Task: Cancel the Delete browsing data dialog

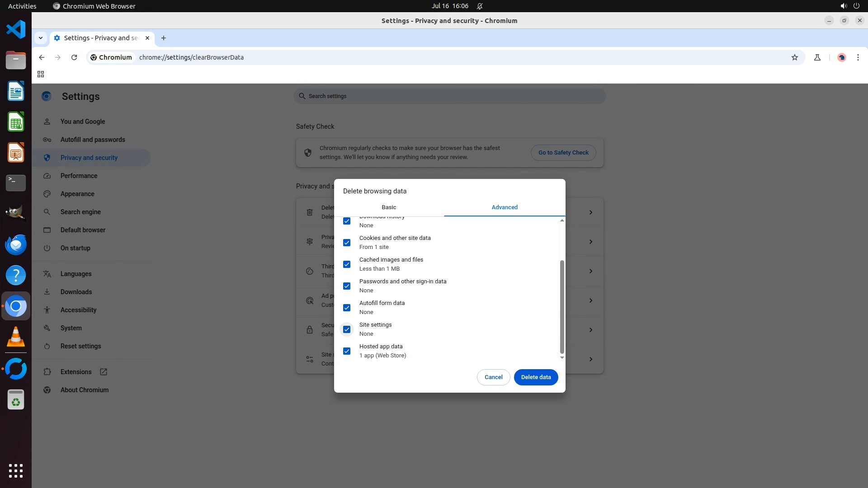Action: coord(493,377)
